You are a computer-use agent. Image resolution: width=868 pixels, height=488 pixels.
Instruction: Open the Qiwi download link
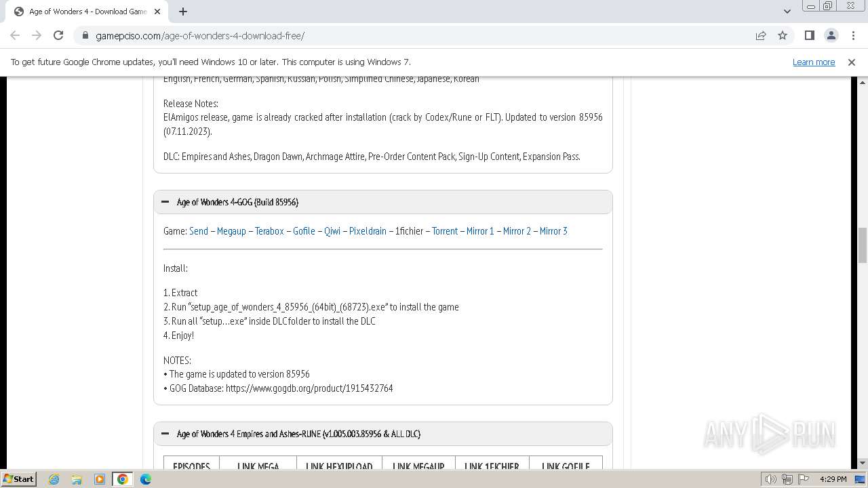click(x=332, y=231)
